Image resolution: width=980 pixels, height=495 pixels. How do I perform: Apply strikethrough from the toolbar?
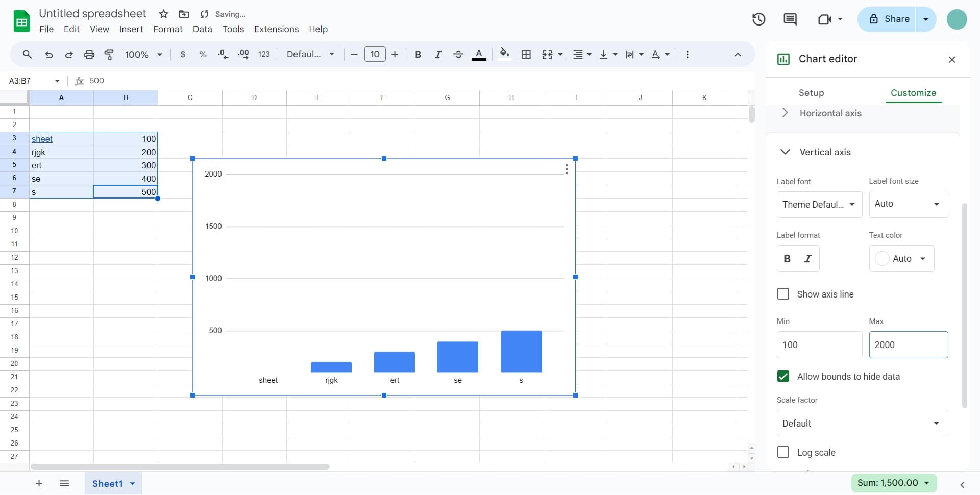tap(458, 54)
